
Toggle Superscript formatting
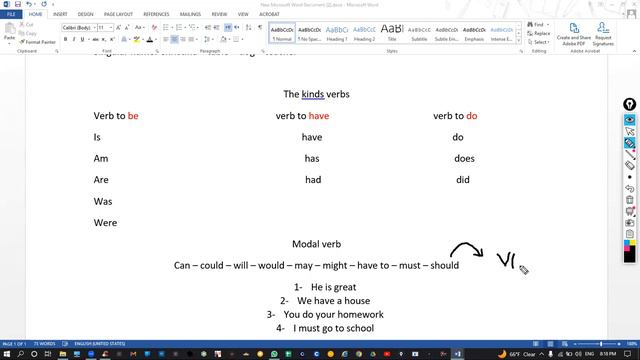point(112,40)
